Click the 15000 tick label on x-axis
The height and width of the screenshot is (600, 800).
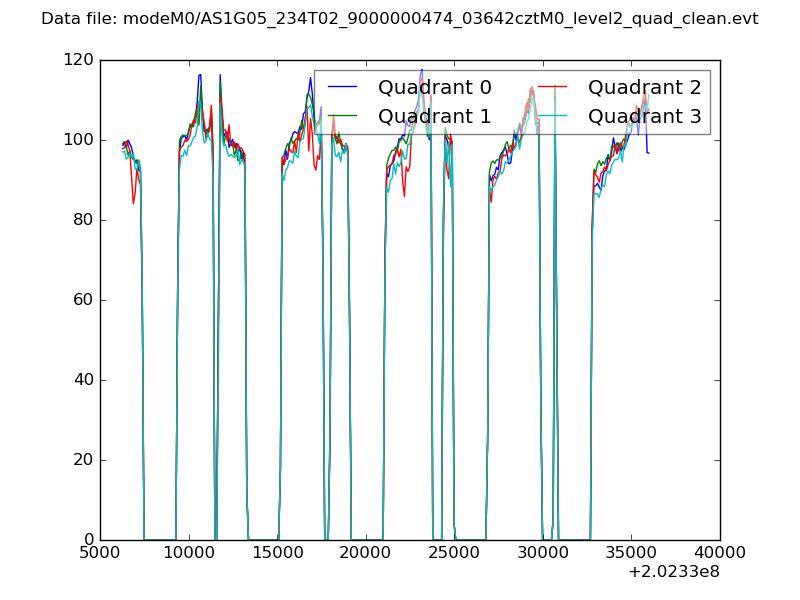pyautogui.click(x=277, y=552)
